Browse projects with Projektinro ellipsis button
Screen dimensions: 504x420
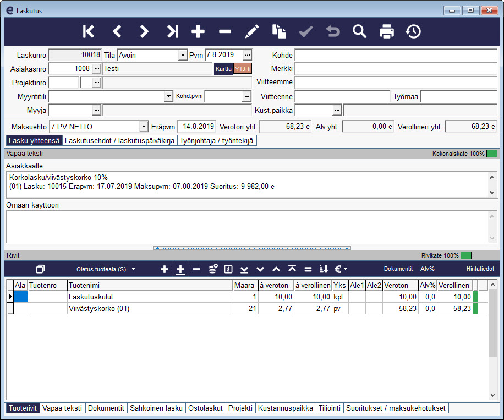pos(97,83)
